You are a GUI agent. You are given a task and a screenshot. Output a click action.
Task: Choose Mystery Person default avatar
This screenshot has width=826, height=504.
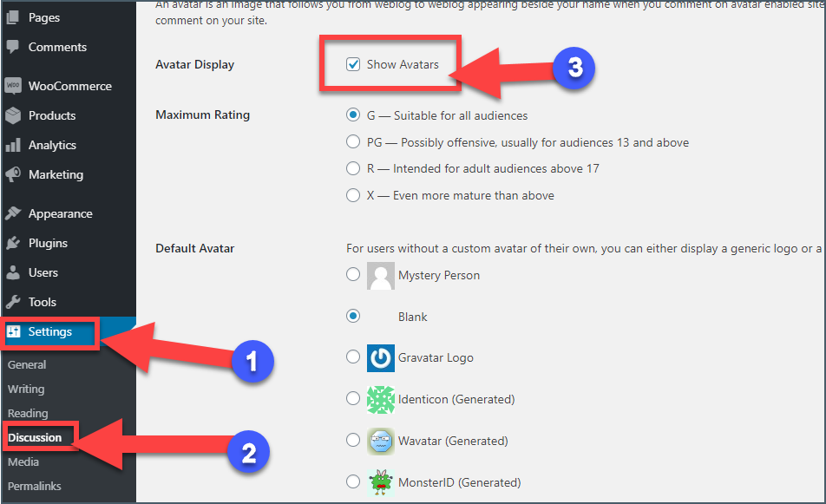(353, 274)
